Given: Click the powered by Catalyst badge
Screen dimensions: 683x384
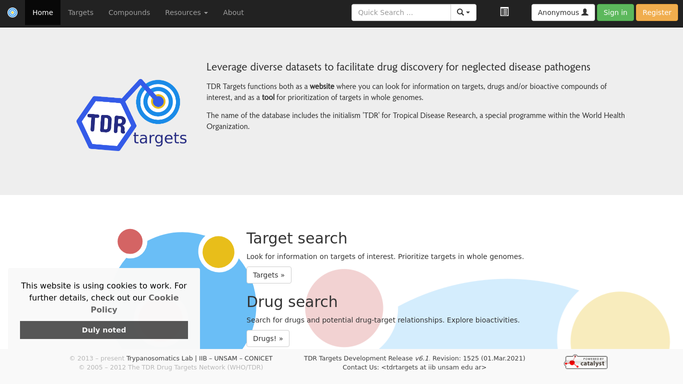Looking at the screenshot, I should coord(586,362).
